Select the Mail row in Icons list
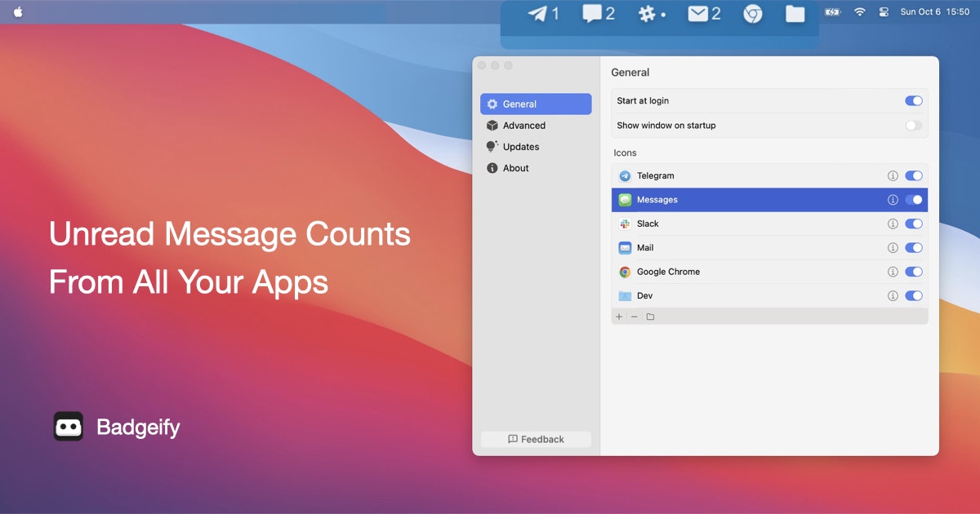 click(x=769, y=248)
